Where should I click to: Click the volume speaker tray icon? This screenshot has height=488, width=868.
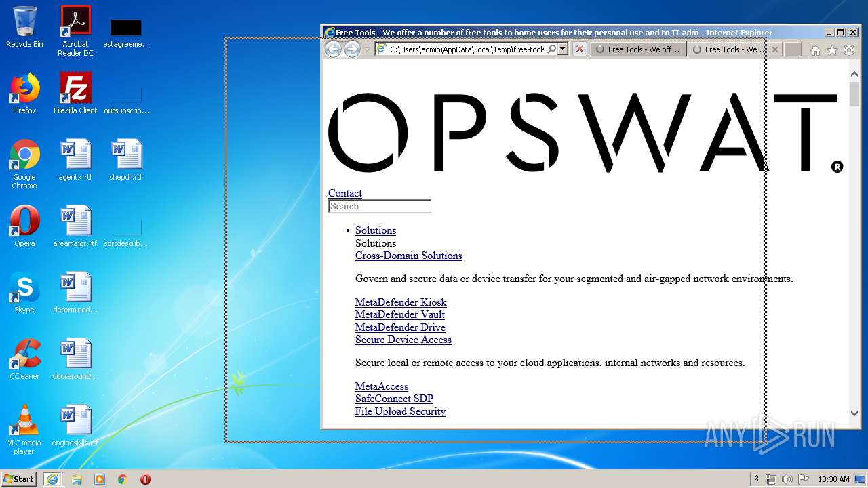(787, 479)
